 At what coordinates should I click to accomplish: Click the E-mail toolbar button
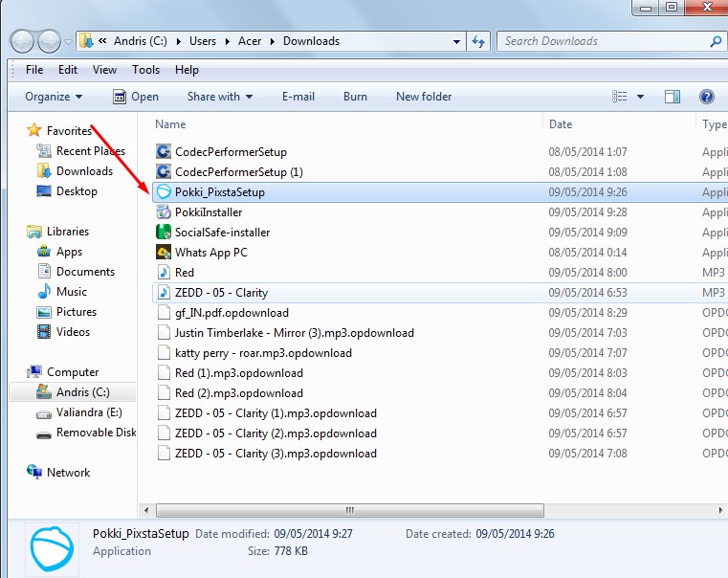[x=298, y=97]
